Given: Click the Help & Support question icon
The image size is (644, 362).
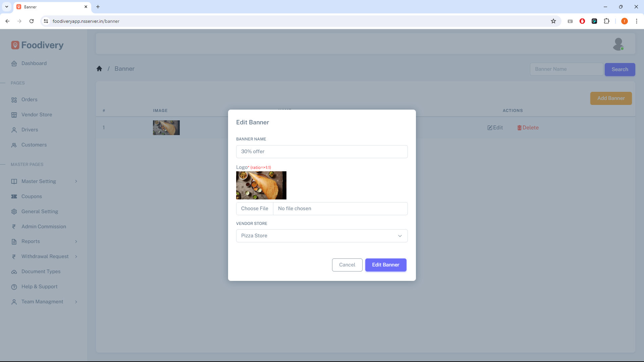Looking at the screenshot, I should (x=14, y=287).
